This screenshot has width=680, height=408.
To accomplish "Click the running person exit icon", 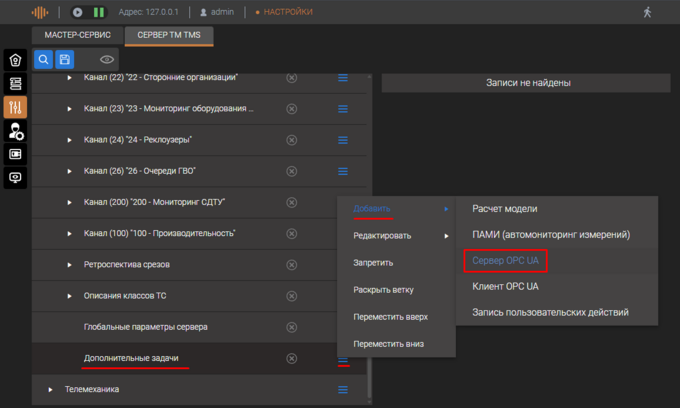I will [x=648, y=12].
